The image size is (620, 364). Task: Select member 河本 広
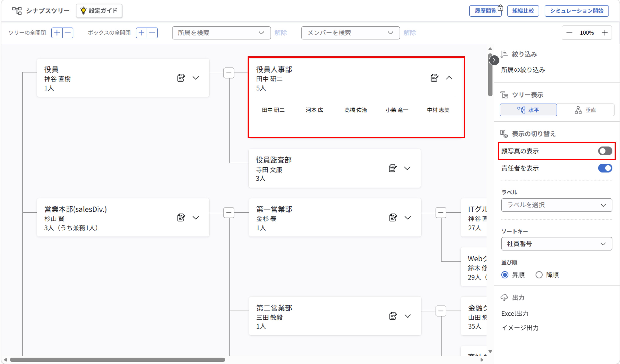(314, 110)
